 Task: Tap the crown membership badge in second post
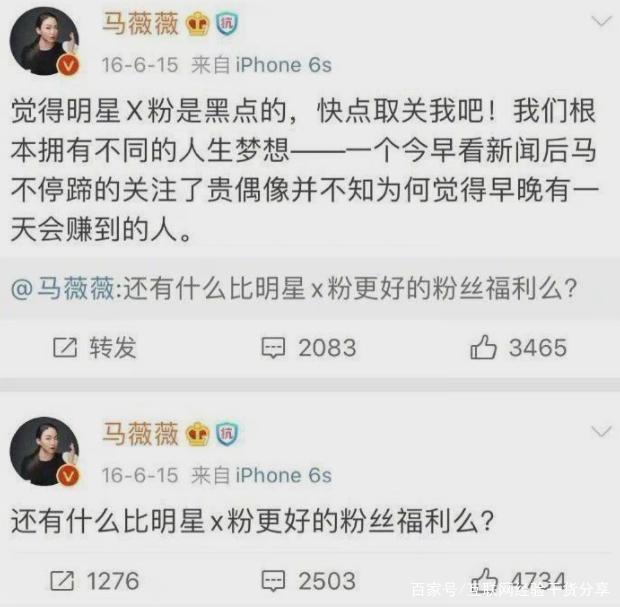(198, 434)
